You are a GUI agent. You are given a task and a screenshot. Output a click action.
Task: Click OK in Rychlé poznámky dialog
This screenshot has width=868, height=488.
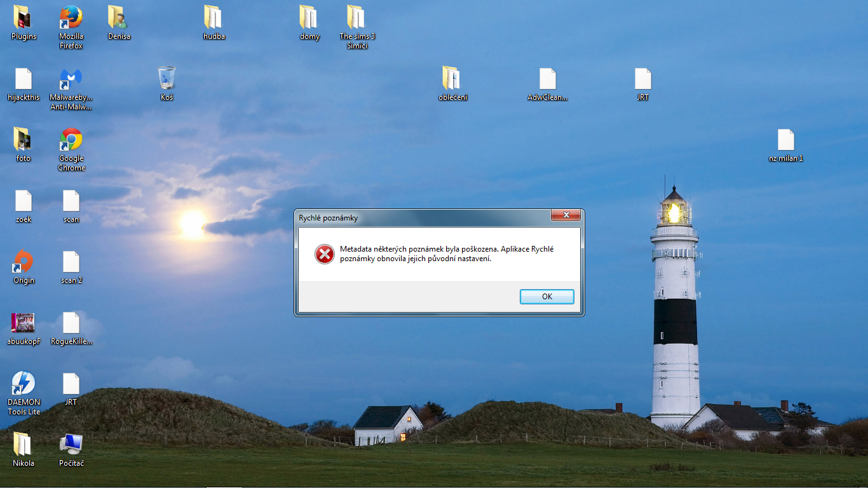(x=547, y=297)
